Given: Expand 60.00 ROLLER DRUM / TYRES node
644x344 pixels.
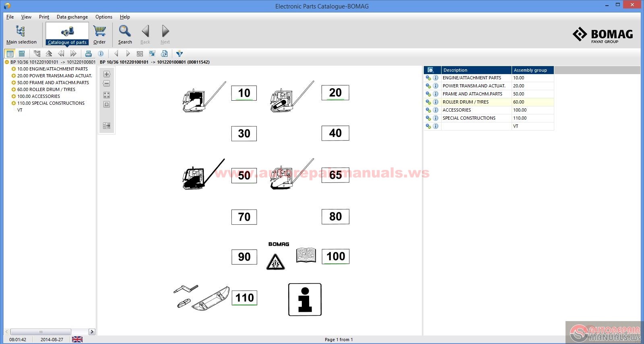Looking at the screenshot, I should click(x=14, y=89).
